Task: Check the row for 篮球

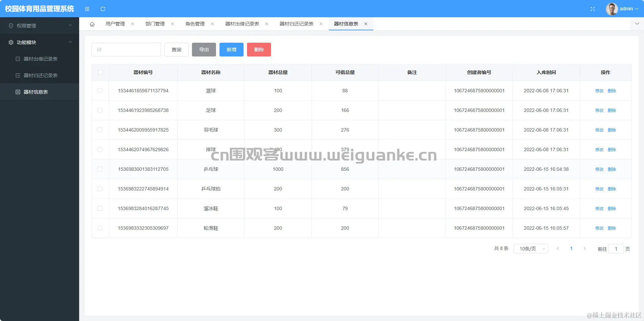Action: click(100, 91)
